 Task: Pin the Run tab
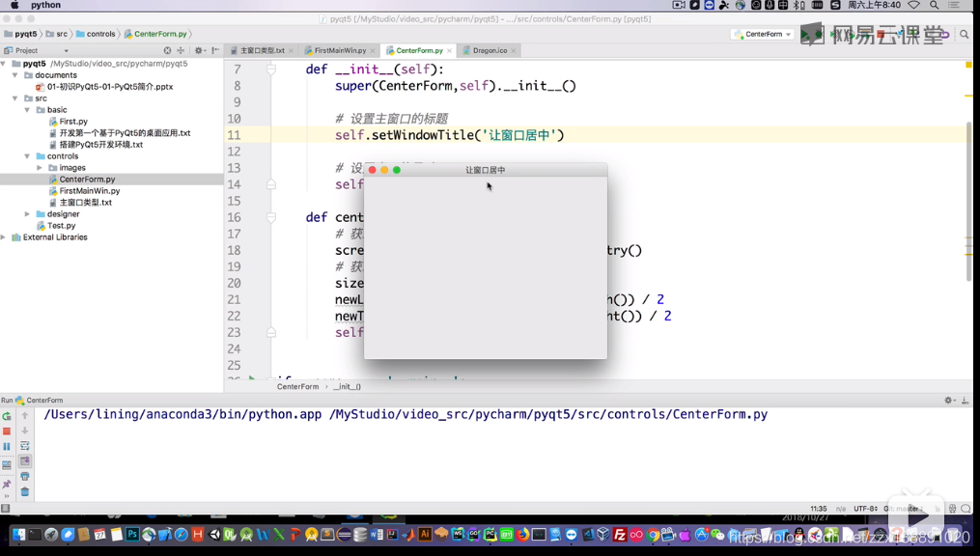pos(7,485)
